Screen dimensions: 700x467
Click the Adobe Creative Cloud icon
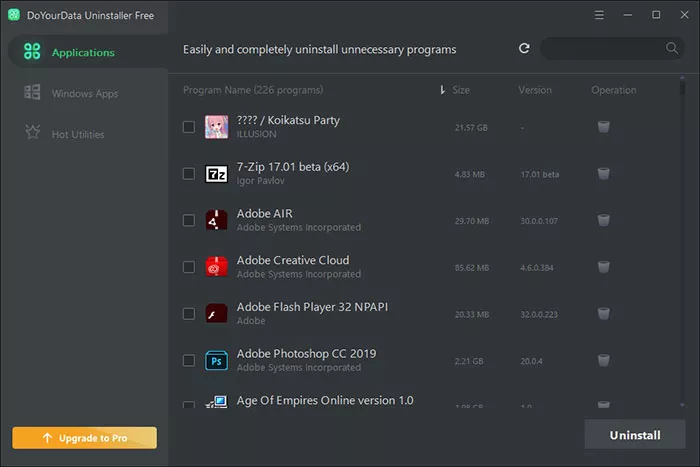tap(217, 267)
